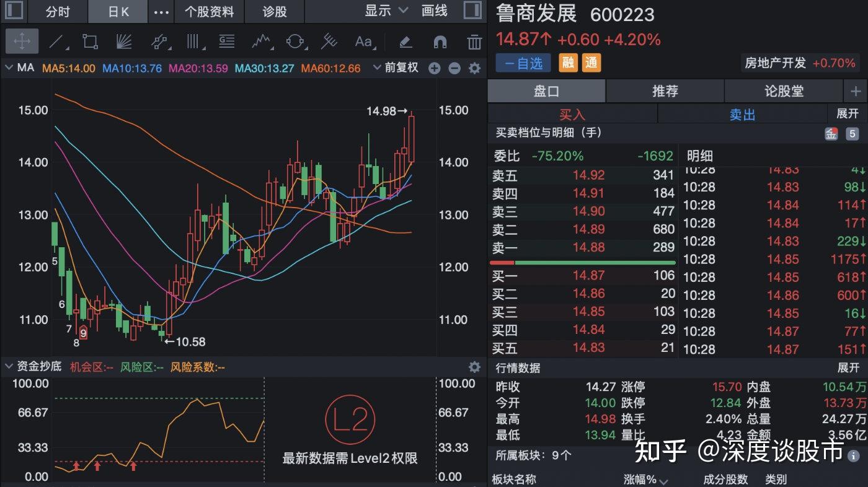Image resolution: width=868 pixels, height=487 pixels.
Task: Select the vertical cycle lines tool
Action: click(x=195, y=42)
